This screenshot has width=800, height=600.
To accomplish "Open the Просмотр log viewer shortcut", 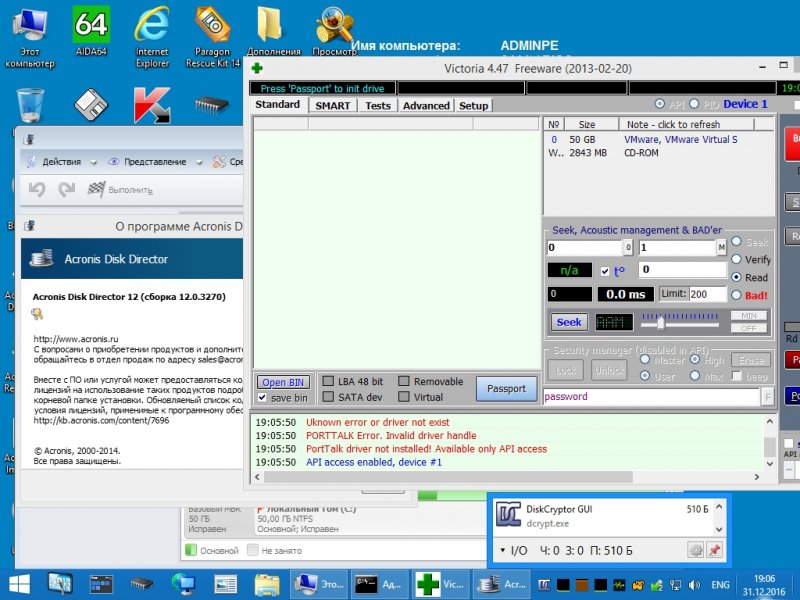I will 334,31.
